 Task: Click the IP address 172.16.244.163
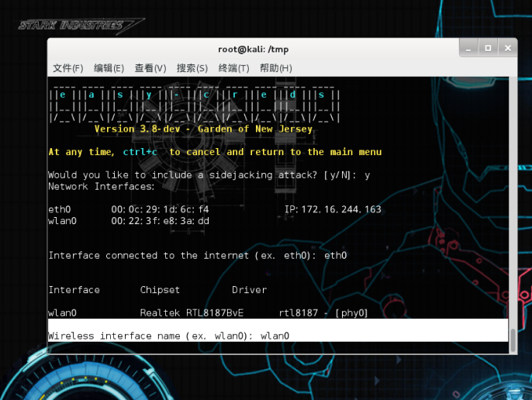coord(341,209)
